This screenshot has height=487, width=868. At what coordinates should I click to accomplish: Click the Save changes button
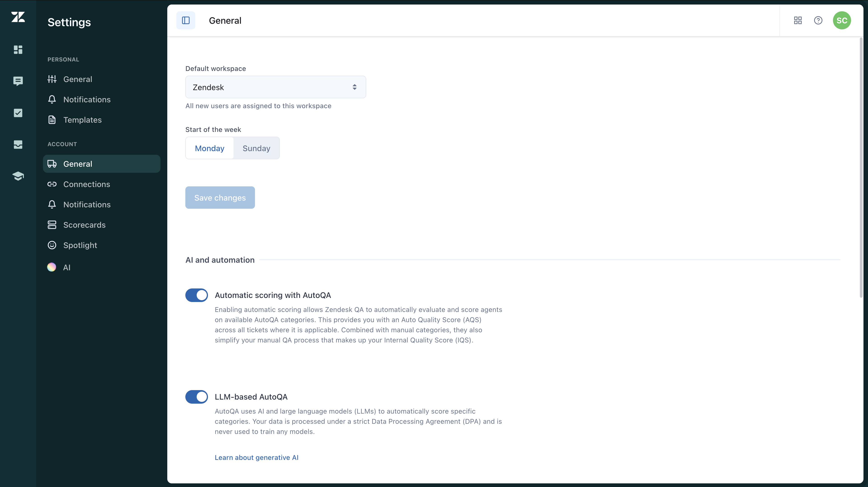[x=220, y=198]
